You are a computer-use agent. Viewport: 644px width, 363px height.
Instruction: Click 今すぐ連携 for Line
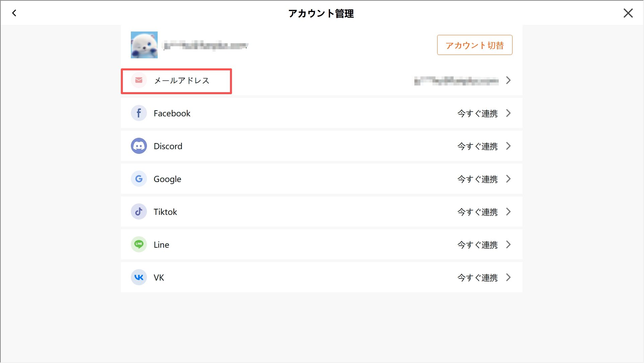(477, 245)
